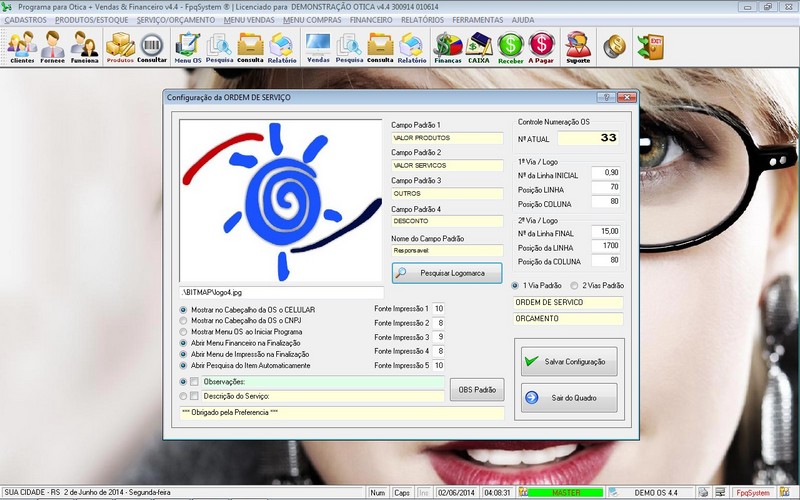Open the Clientes toolbar icon
Viewport: 800px width, 500px height.
click(x=22, y=46)
